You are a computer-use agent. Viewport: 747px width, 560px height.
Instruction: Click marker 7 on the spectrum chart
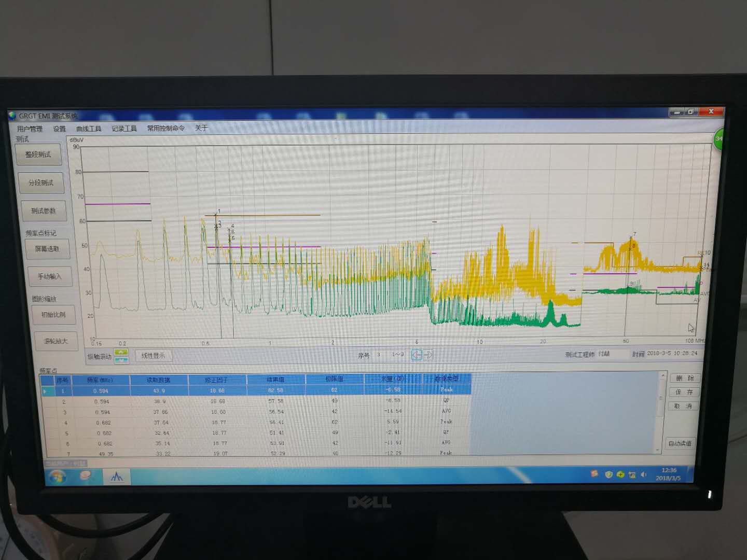tap(634, 234)
